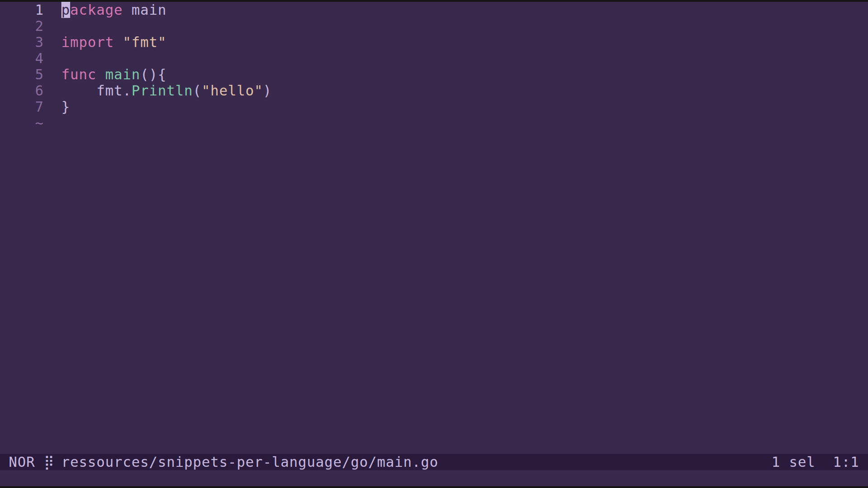Click line number 6 in the gutter
The image size is (868, 488).
39,91
